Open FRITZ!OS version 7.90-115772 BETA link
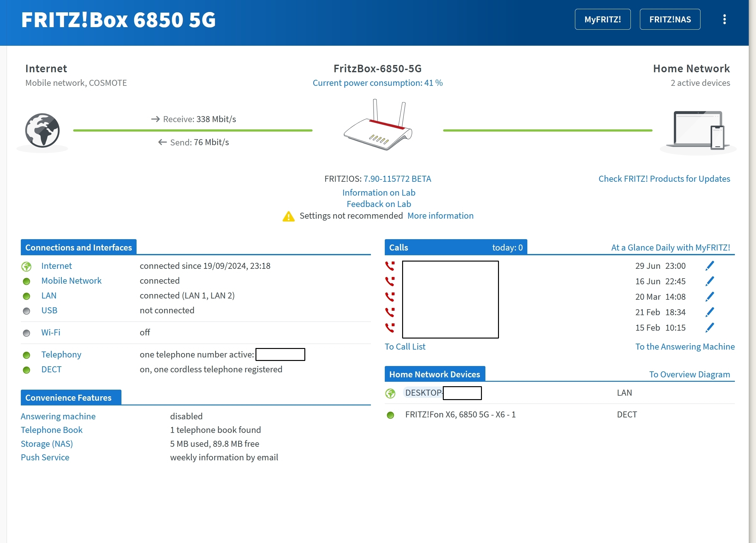This screenshot has width=756, height=543. (397, 179)
